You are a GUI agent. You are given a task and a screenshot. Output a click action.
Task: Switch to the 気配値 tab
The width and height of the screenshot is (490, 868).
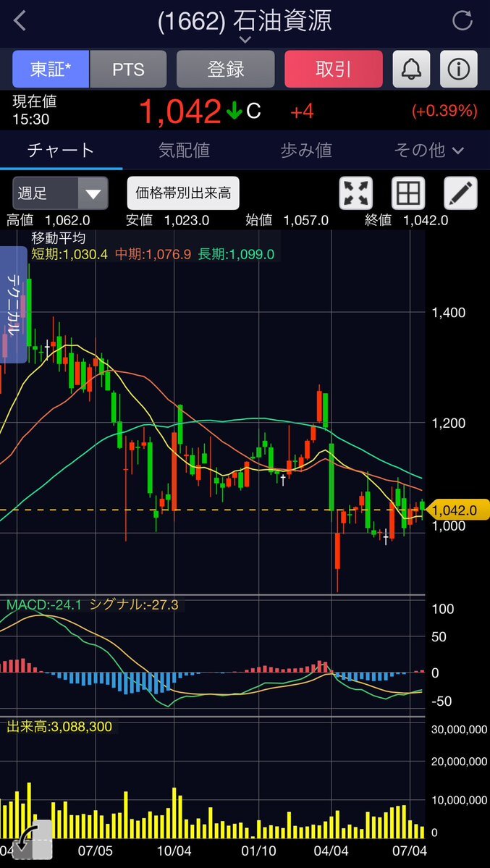184,150
